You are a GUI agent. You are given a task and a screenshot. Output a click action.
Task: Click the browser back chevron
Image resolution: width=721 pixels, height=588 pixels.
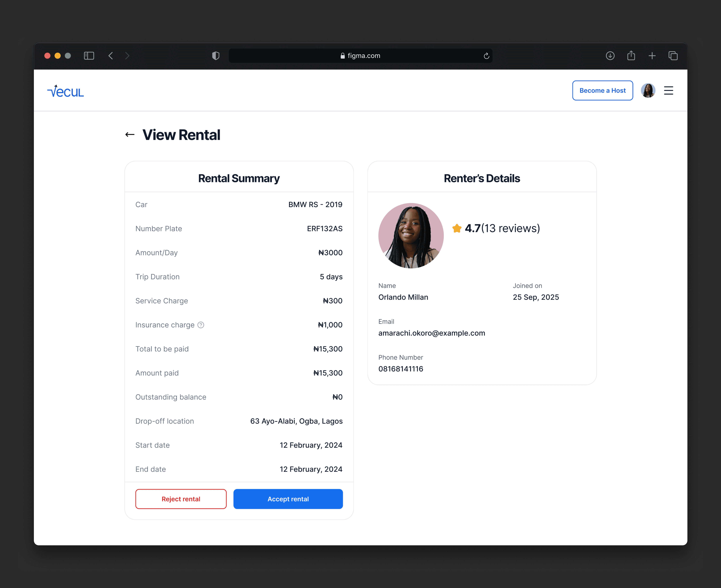tap(110, 55)
